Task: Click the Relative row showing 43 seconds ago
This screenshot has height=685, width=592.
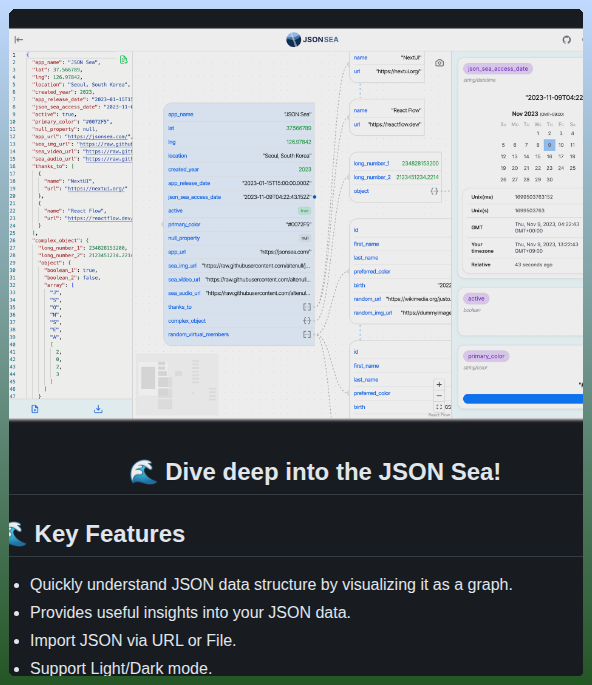Action: coord(523,265)
